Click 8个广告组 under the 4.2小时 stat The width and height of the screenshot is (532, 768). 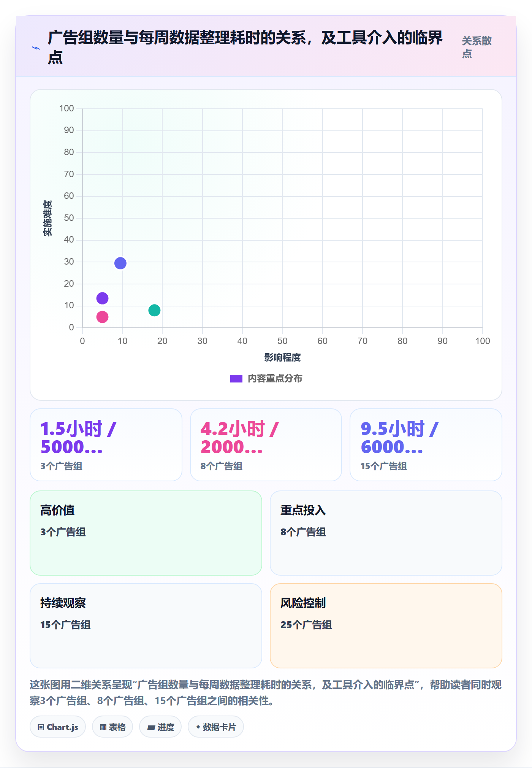click(222, 466)
